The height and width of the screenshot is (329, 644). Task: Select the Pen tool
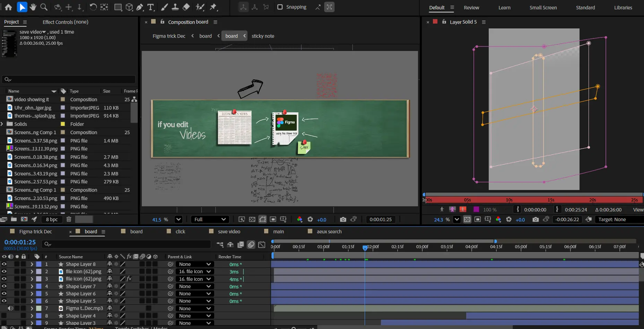tap(140, 7)
